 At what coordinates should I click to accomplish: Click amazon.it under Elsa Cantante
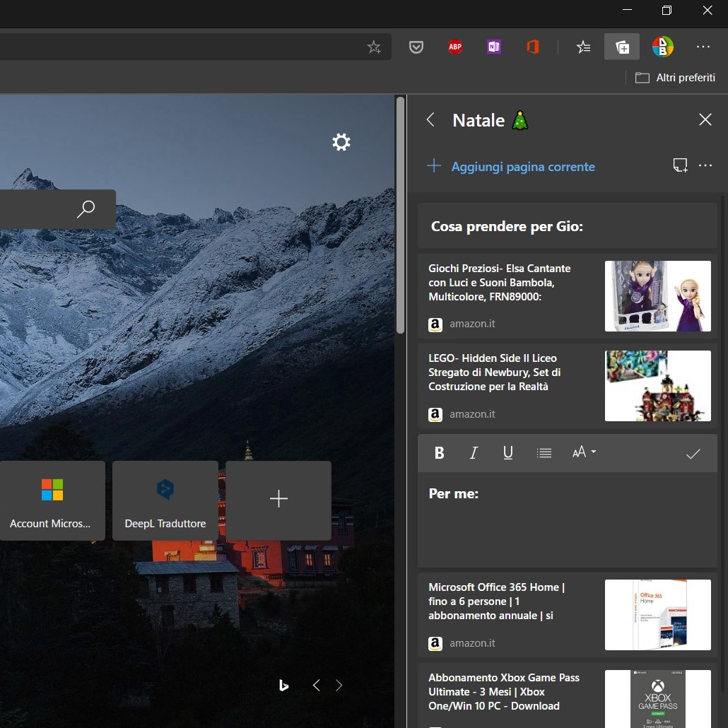(471, 324)
